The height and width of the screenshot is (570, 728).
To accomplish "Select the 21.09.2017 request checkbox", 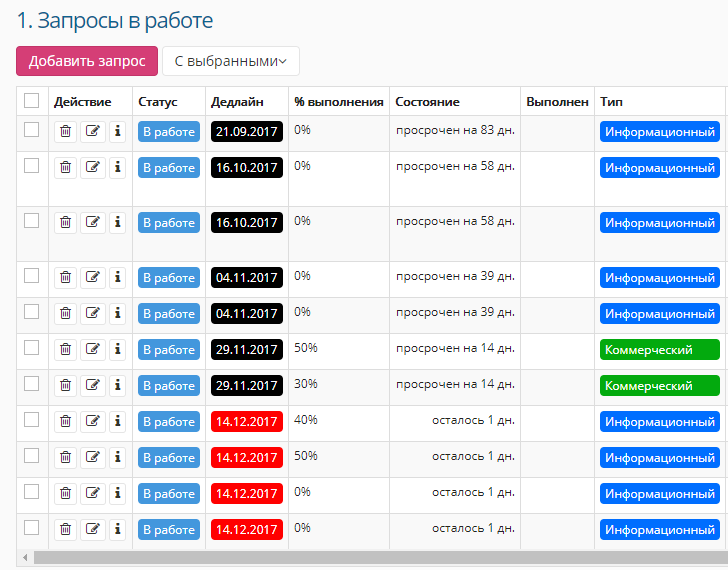I will (32, 130).
